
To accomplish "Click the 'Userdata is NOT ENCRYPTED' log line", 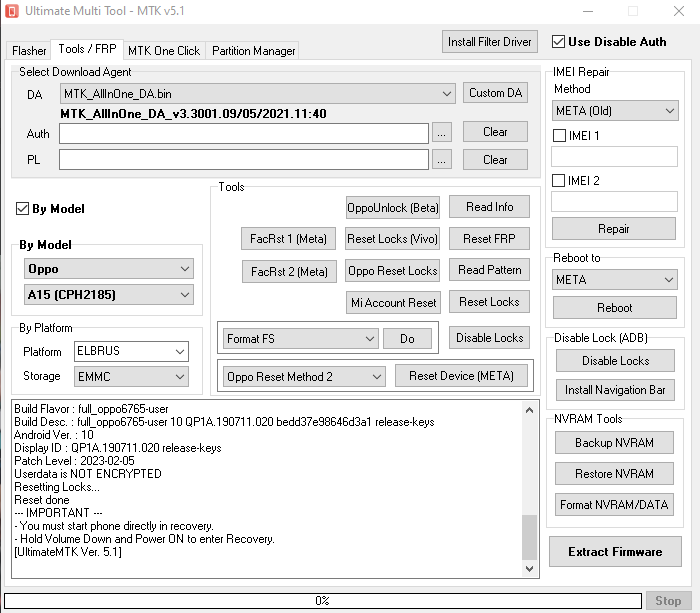I will [88, 474].
